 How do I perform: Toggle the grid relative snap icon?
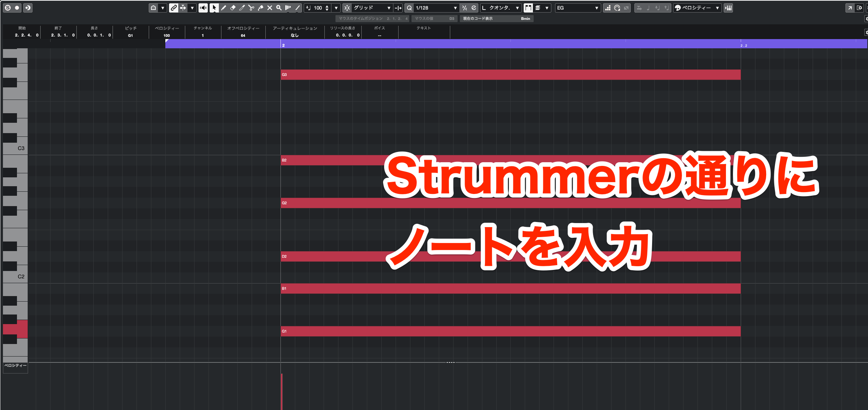(398, 8)
